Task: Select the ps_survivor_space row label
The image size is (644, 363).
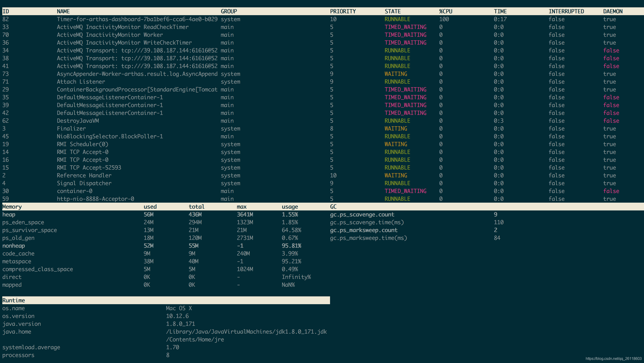Action: [30, 230]
